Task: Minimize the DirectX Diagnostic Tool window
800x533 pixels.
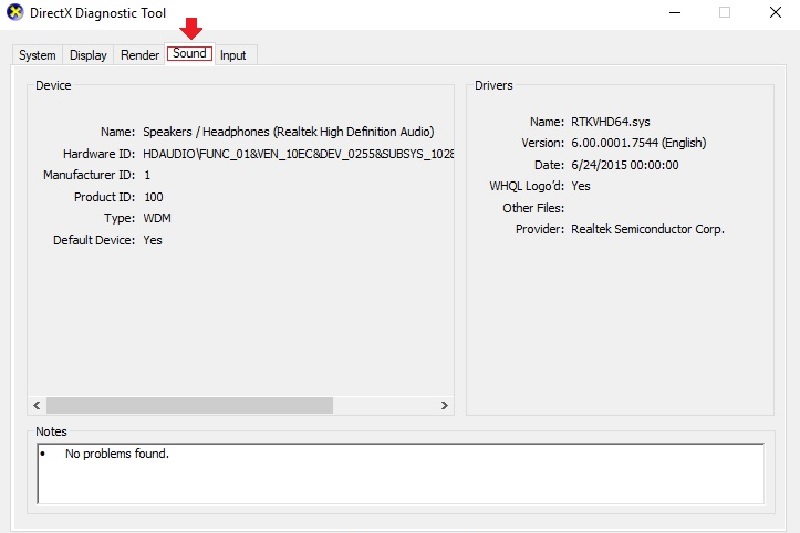Action: (671, 13)
